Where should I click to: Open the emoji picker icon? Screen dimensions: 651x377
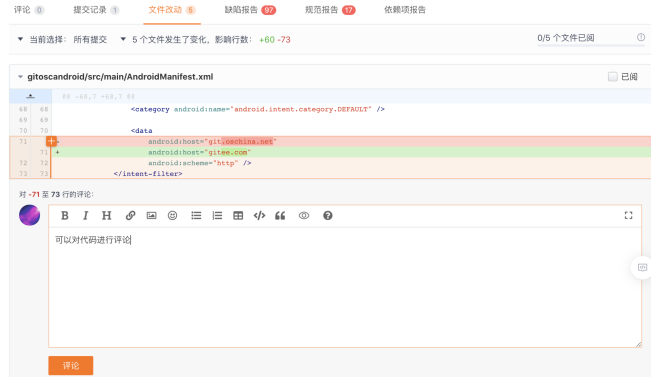pyautogui.click(x=172, y=215)
